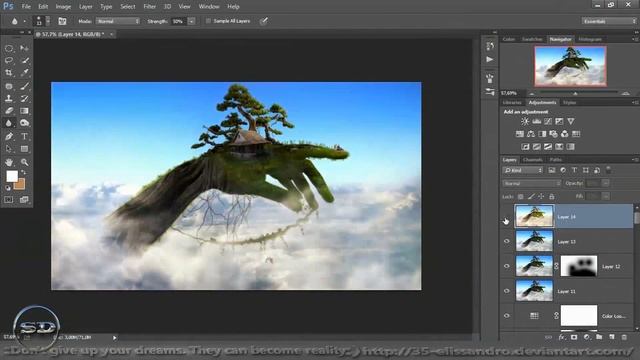Image resolution: width=640 pixels, height=360 pixels.
Task: Hide Layer 12 using eye icon
Action: click(x=507, y=266)
